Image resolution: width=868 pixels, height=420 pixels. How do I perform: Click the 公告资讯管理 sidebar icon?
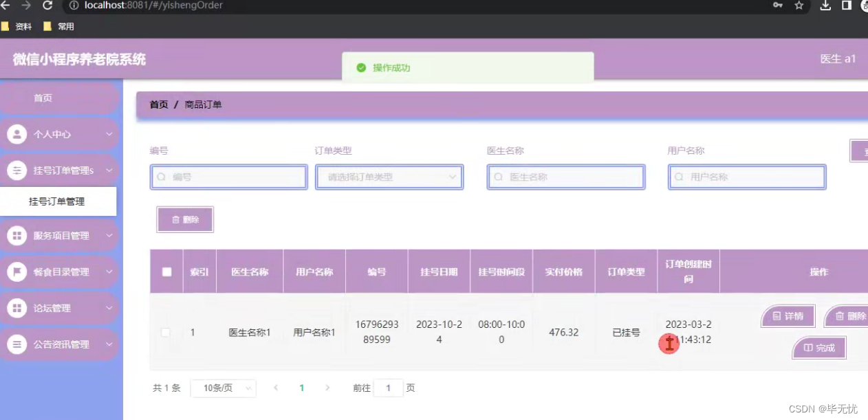point(17,344)
